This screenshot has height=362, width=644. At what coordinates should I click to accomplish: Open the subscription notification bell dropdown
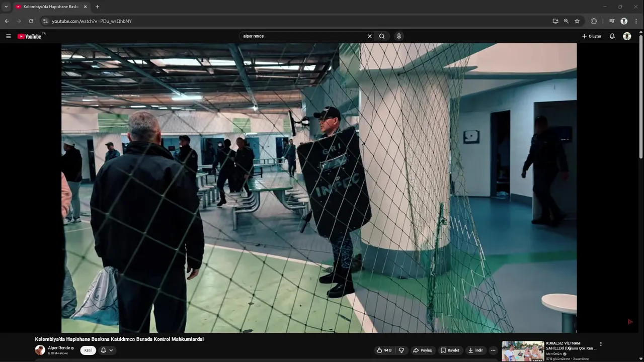pos(107,350)
